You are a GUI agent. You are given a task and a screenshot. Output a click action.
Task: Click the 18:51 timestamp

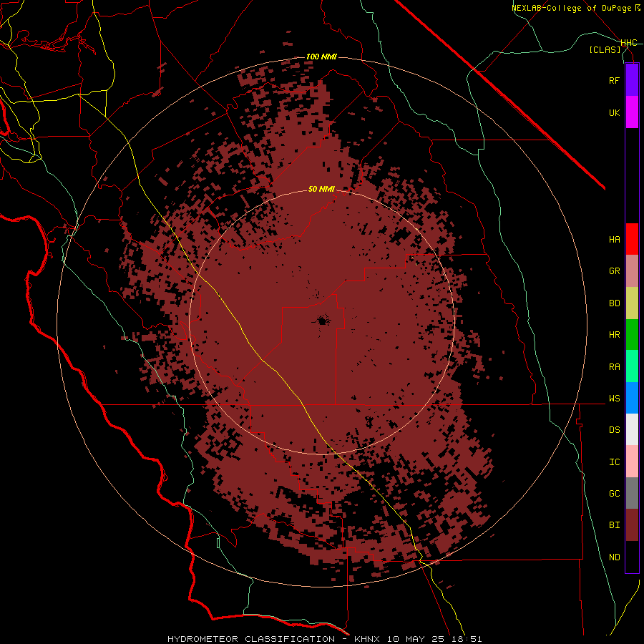coord(468,639)
